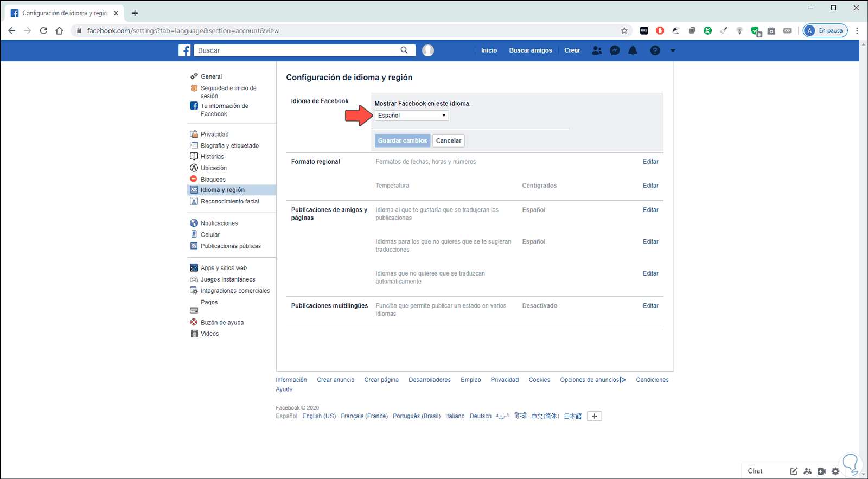Go to the browser home page
Image resolution: width=868 pixels, height=479 pixels.
(x=60, y=30)
